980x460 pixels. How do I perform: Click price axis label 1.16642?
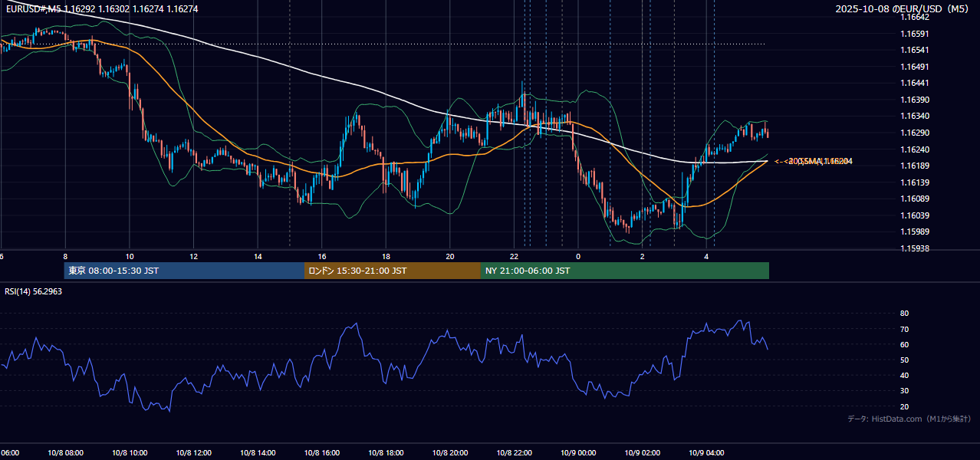point(914,17)
